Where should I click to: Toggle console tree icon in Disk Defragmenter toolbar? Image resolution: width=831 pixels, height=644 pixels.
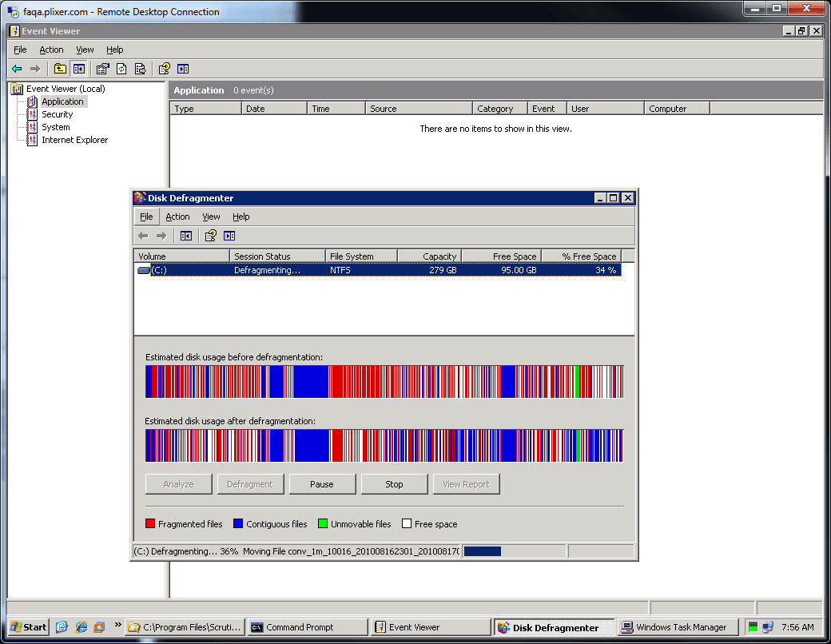(186, 236)
